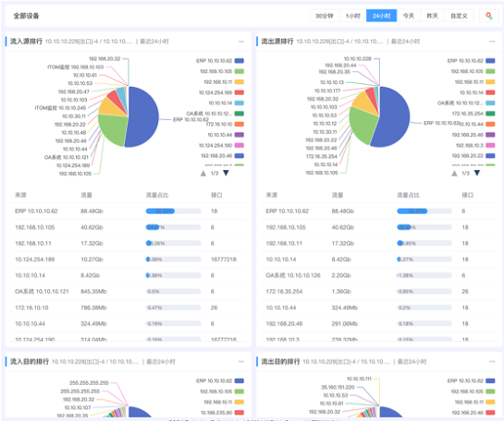Select 172.16.35.254 row in 流出源排行 table
This screenshot has height=422, width=504.
coord(379,291)
